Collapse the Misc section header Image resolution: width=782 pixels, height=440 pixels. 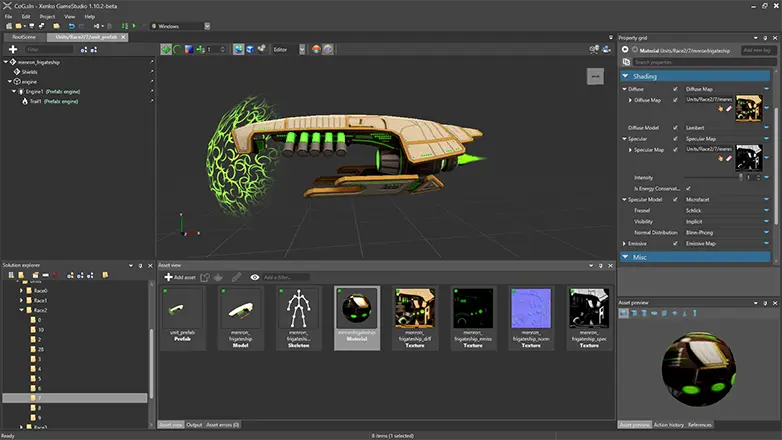click(x=695, y=257)
